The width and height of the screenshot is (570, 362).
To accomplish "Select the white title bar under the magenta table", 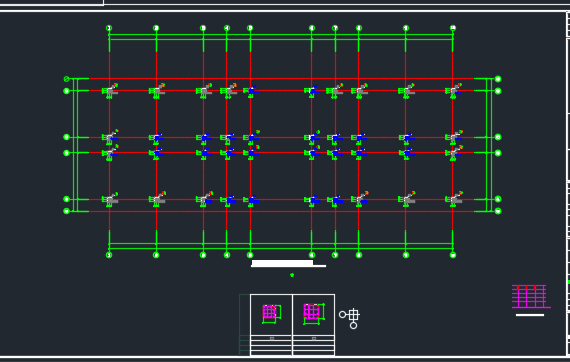I will (x=530, y=315).
